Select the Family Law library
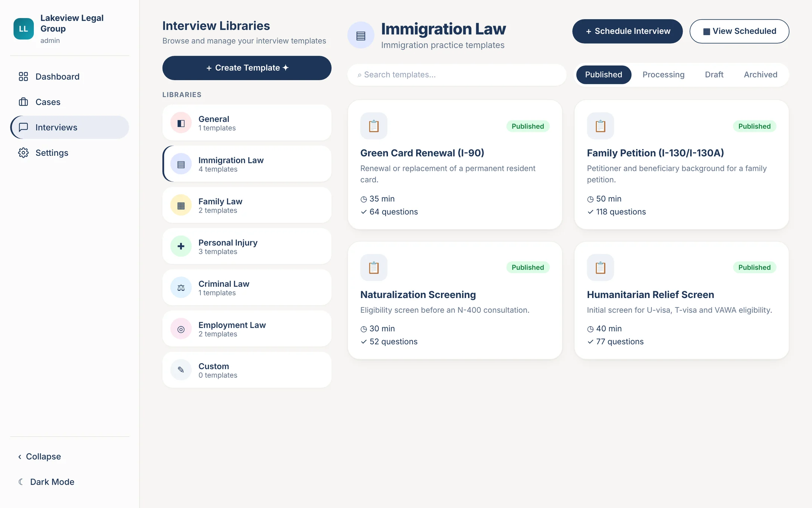Viewport: 812px width, 508px height. point(247,205)
